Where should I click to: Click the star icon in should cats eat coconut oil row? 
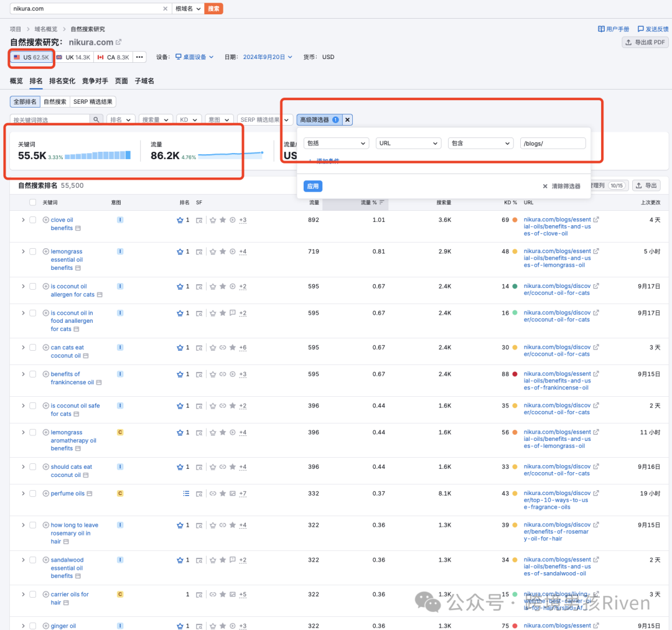pyautogui.click(x=233, y=467)
